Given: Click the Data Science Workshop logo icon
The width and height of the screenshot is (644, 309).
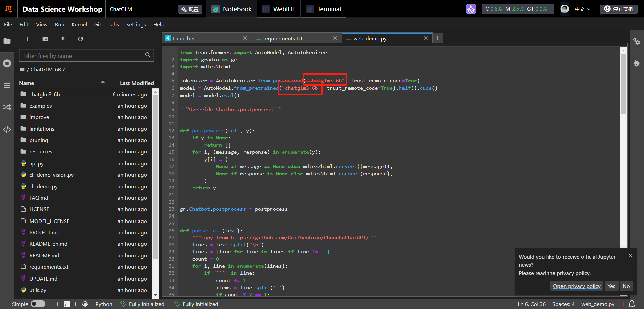Looking at the screenshot, I should coord(9,9).
